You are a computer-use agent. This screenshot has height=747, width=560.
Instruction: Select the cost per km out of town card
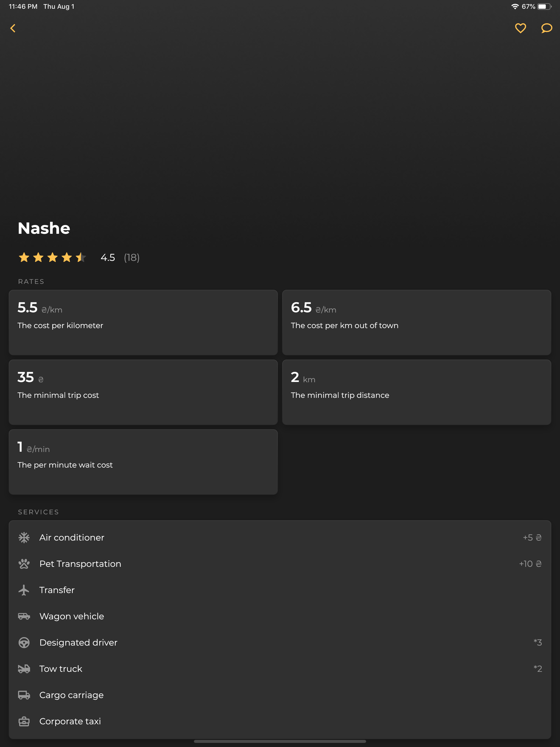click(416, 323)
